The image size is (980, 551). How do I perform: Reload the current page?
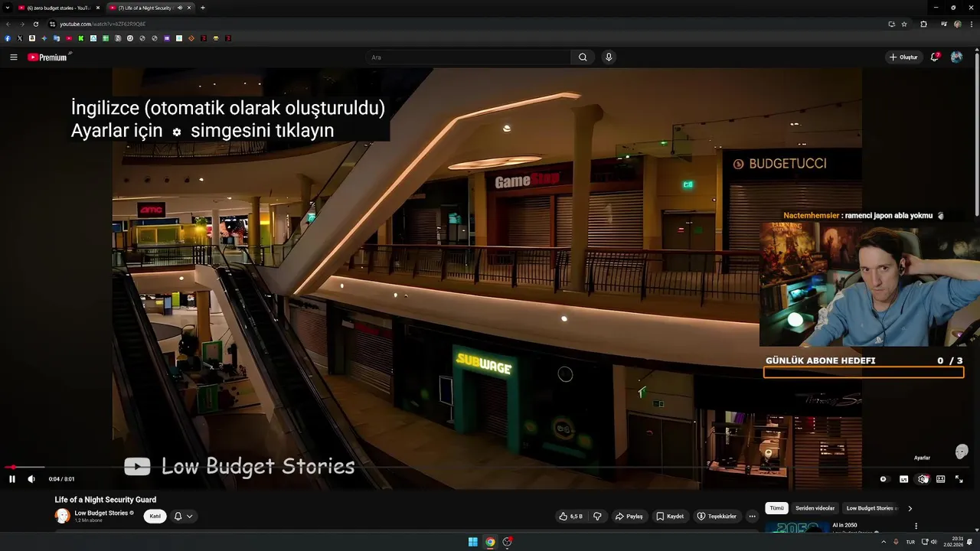pyautogui.click(x=35, y=24)
